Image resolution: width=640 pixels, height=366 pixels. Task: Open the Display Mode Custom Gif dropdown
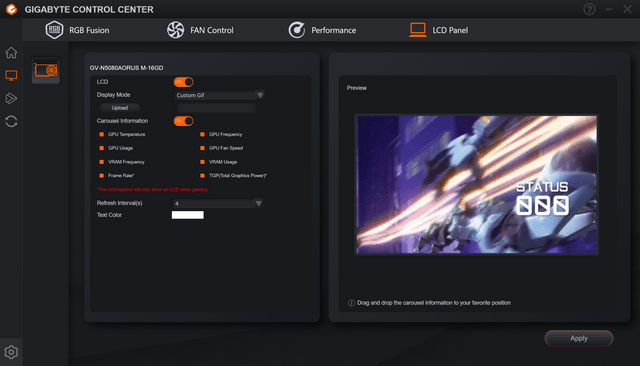(x=219, y=95)
